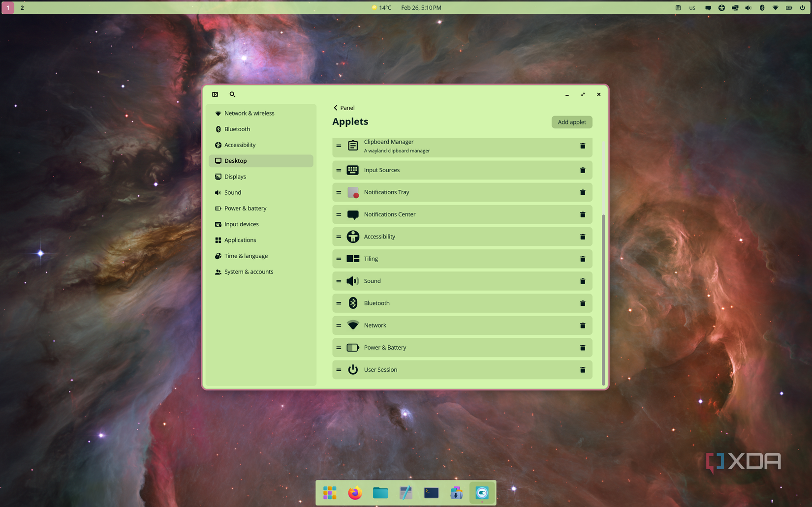Open the date and time in the top panel
Viewport: 812px width, 507px height.
pos(421,8)
